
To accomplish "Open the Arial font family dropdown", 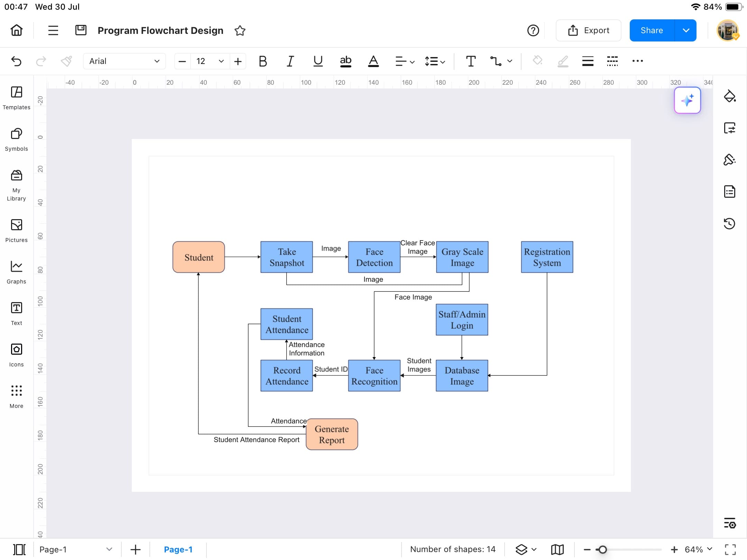I will point(124,61).
